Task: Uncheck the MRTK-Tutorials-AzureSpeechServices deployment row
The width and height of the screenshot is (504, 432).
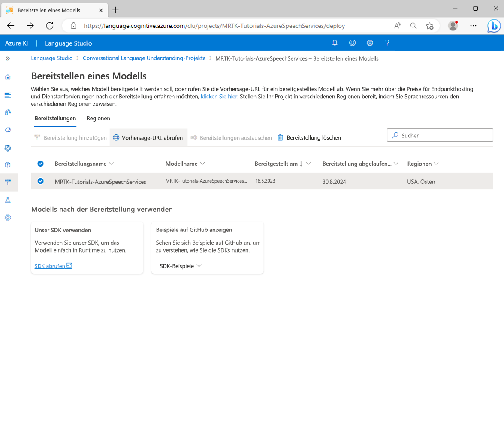Action: (40, 181)
